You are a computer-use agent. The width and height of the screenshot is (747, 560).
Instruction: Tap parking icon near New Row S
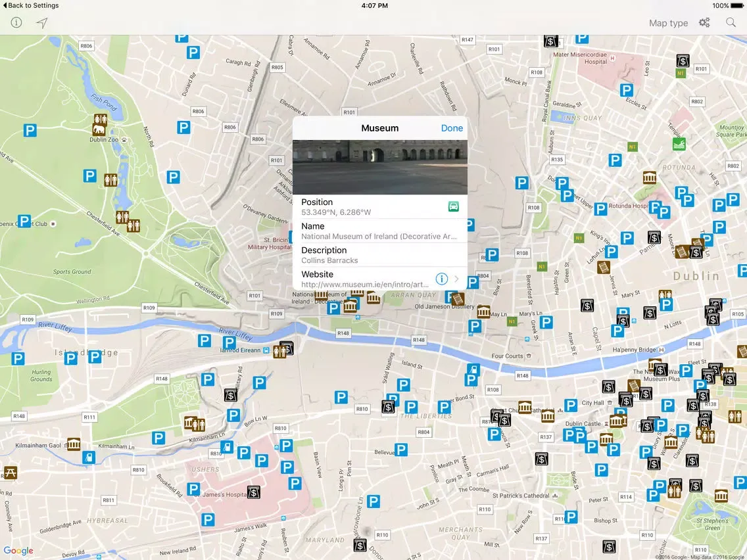tap(571, 517)
